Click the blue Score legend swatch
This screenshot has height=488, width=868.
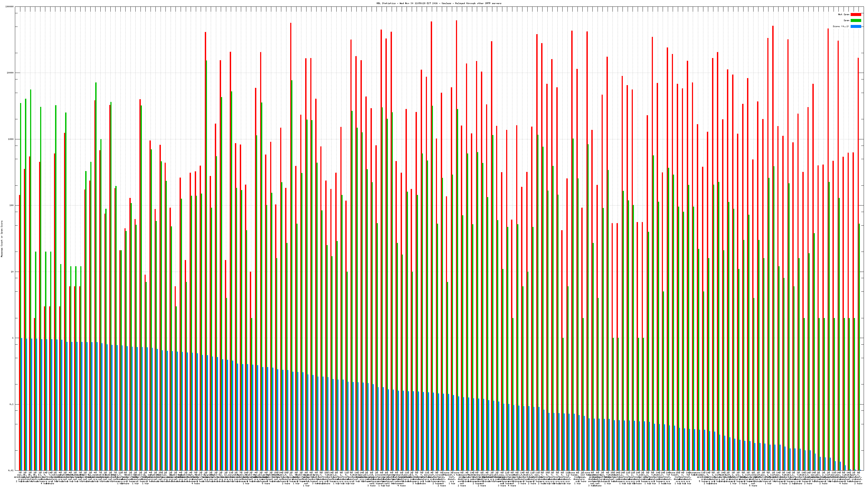tap(856, 26)
